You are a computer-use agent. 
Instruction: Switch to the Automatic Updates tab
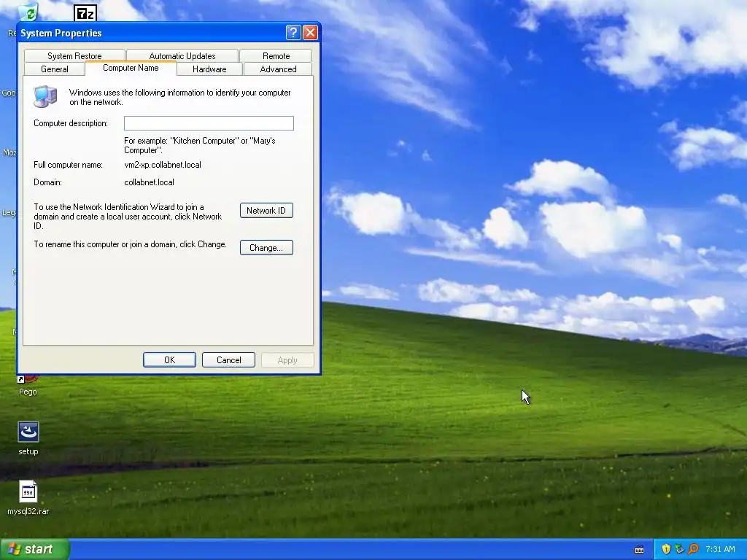[182, 55]
